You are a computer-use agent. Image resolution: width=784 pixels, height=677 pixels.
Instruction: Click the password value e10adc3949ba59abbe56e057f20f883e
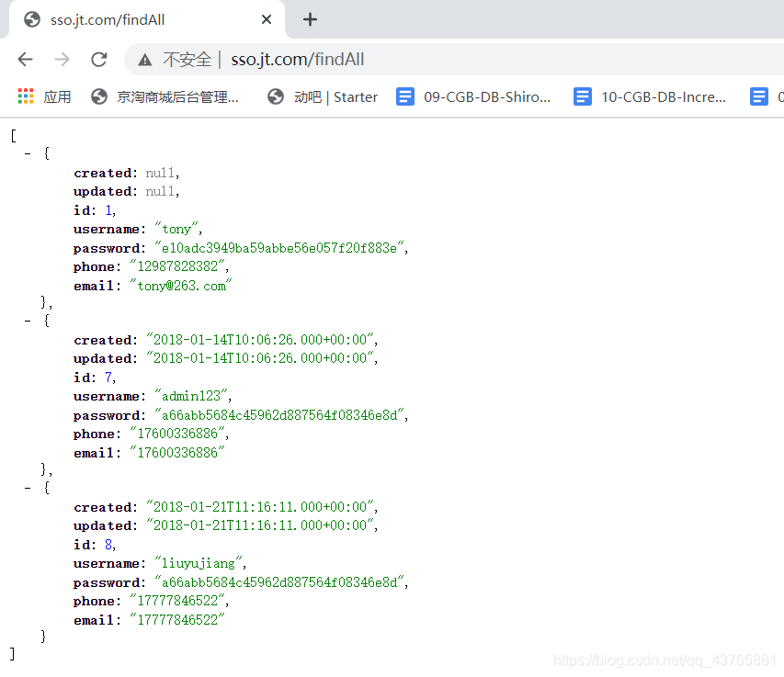tap(279, 248)
